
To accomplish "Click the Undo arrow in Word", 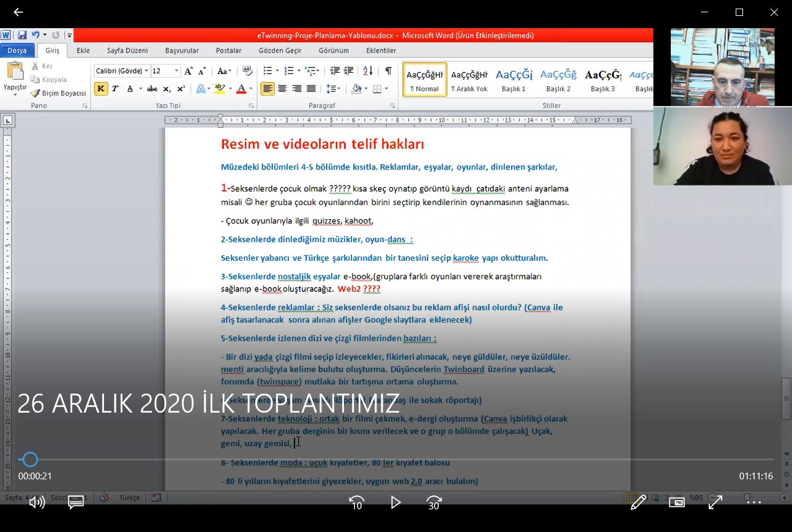I will pyautogui.click(x=35, y=36).
